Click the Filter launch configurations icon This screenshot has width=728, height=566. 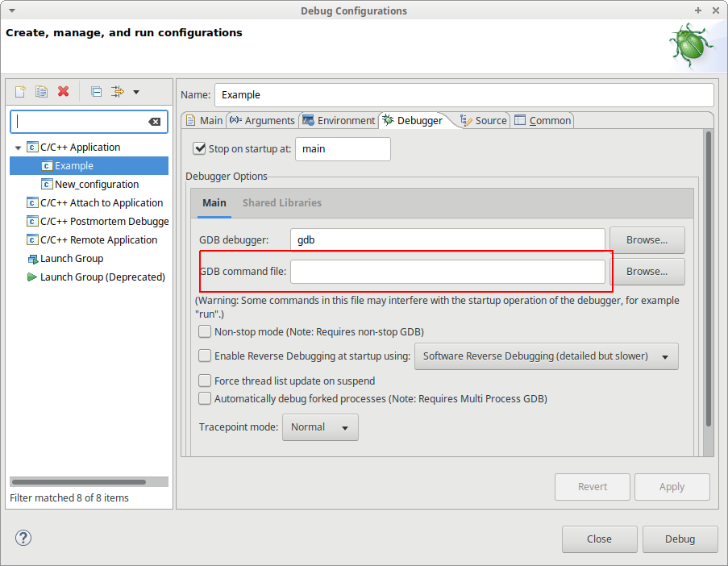click(118, 91)
